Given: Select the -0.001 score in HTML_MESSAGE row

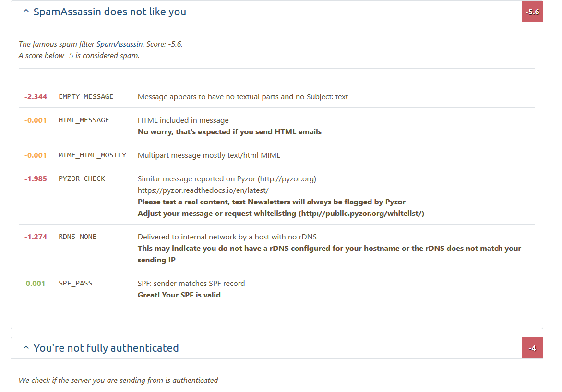Looking at the screenshot, I should (x=36, y=120).
